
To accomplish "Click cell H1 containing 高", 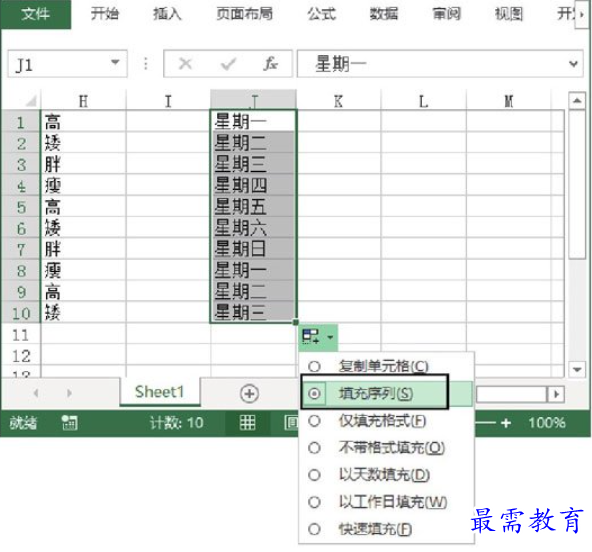I will coord(83,122).
